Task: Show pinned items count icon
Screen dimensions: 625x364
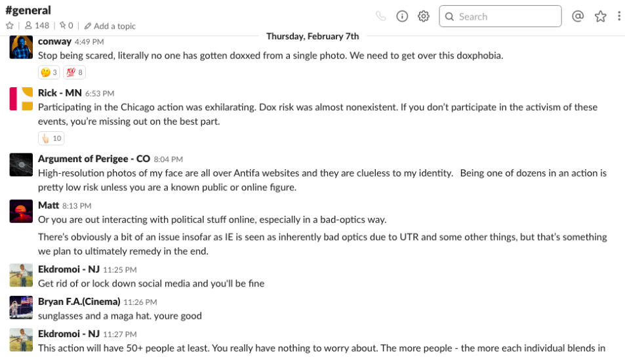Action: (66, 26)
